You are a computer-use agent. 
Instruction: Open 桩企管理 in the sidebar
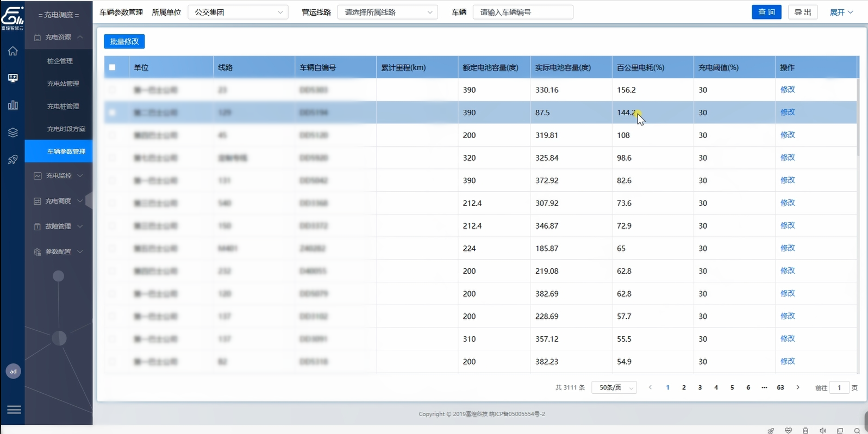[60, 61]
